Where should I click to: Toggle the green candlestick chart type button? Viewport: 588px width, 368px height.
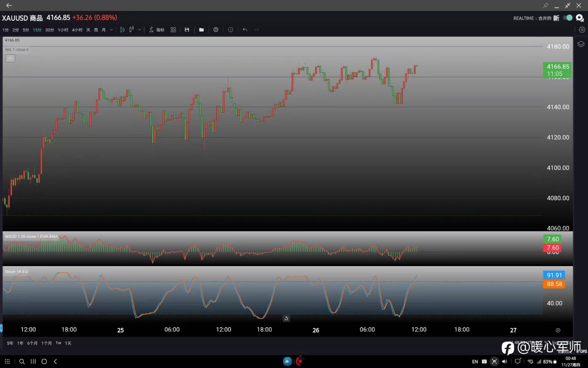tap(122, 29)
